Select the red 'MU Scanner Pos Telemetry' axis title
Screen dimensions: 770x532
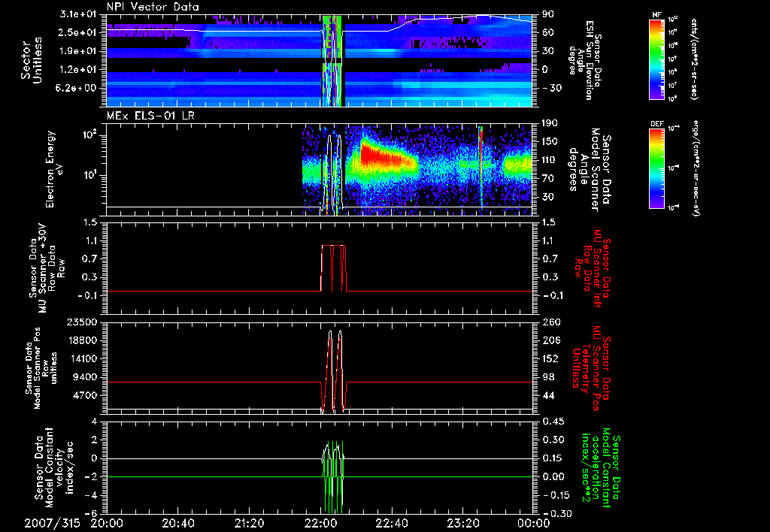point(593,368)
